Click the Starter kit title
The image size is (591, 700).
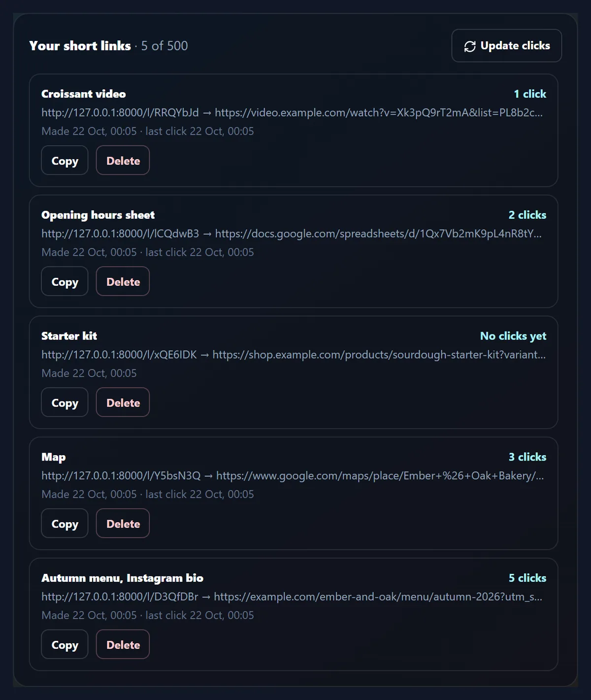tap(69, 336)
